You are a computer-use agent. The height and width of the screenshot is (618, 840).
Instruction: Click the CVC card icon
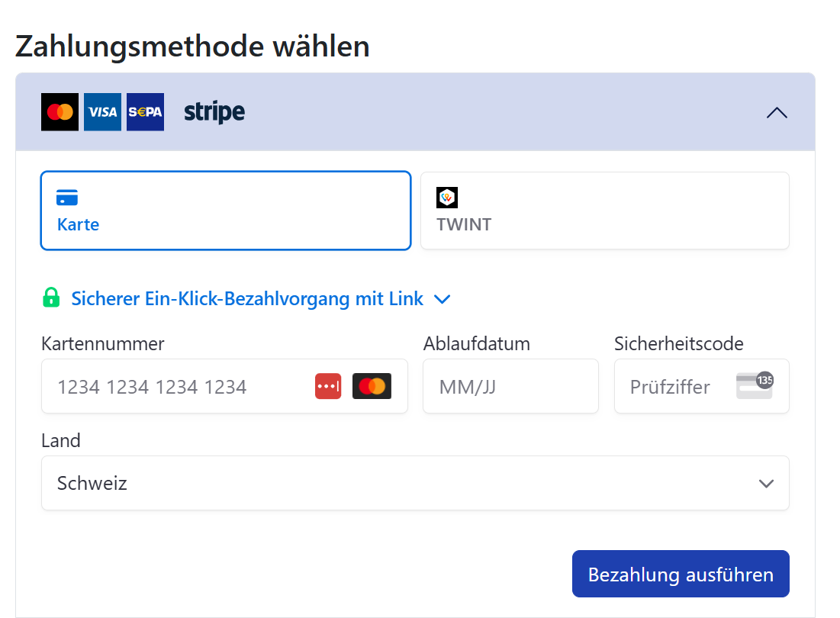tap(754, 385)
